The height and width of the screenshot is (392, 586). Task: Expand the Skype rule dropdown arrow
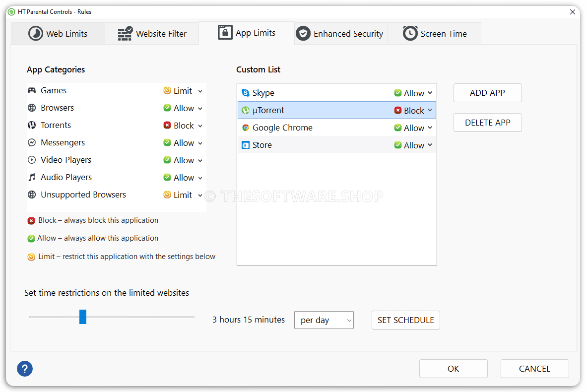coord(430,93)
